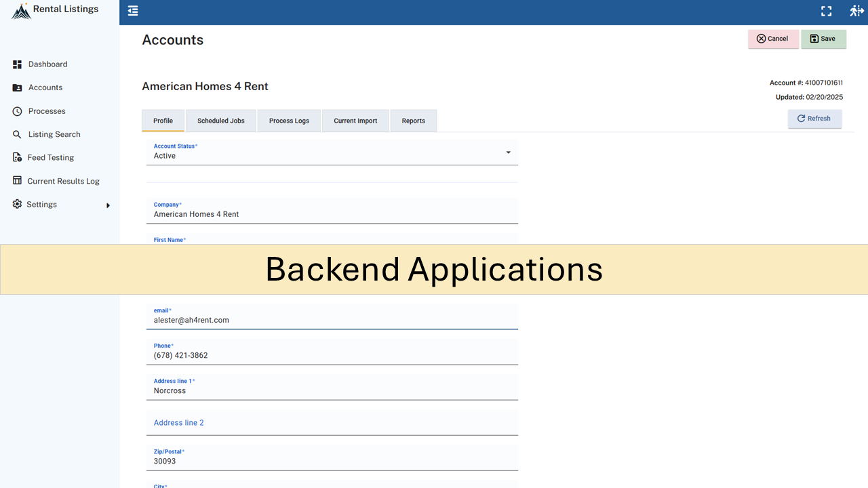Screen dimensions: 868x488
Task: Toggle fullscreen mode icon
Action: point(826,11)
